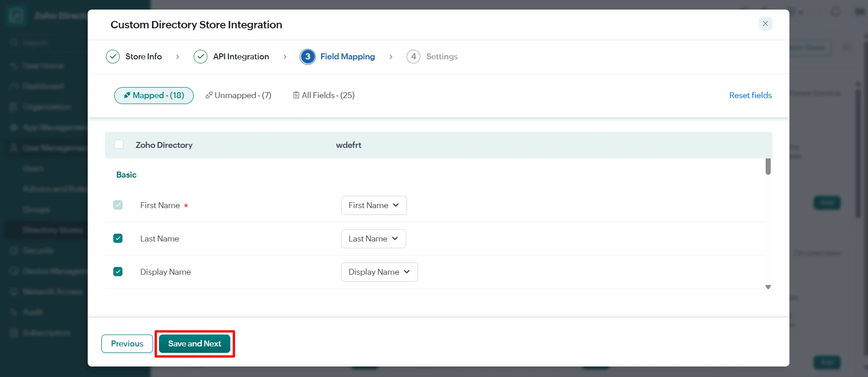Viewport: 868px width, 377px height.
Task: Click chevron arrow after API Integration step
Action: 285,57
